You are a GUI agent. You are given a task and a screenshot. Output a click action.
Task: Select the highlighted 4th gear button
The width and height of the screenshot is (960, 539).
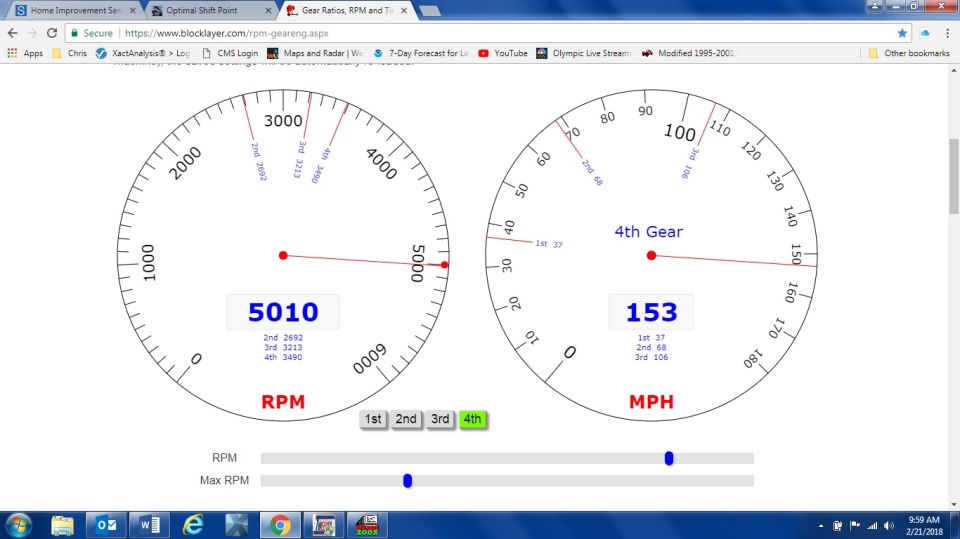tap(472, 419)
